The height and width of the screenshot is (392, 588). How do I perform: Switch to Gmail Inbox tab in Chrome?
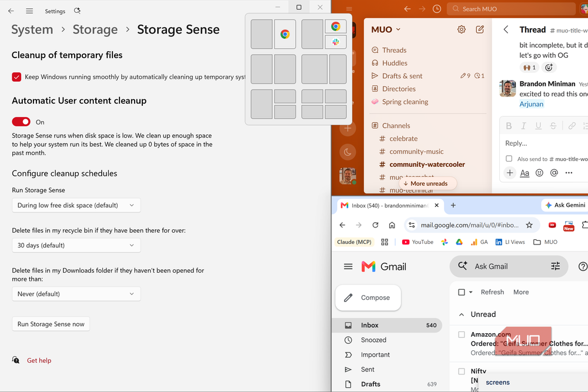click(x=390, y=205)
